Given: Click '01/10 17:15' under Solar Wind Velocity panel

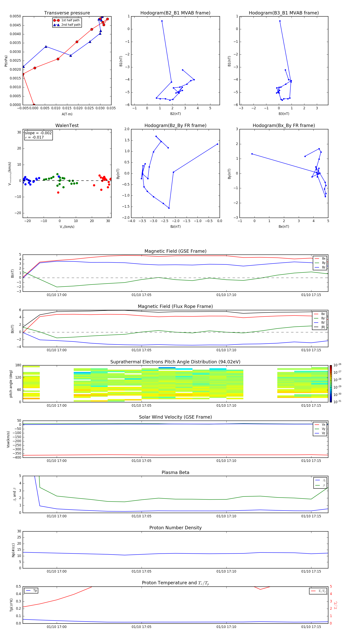Looking at the screenshot, I should (x=311, y=461).
